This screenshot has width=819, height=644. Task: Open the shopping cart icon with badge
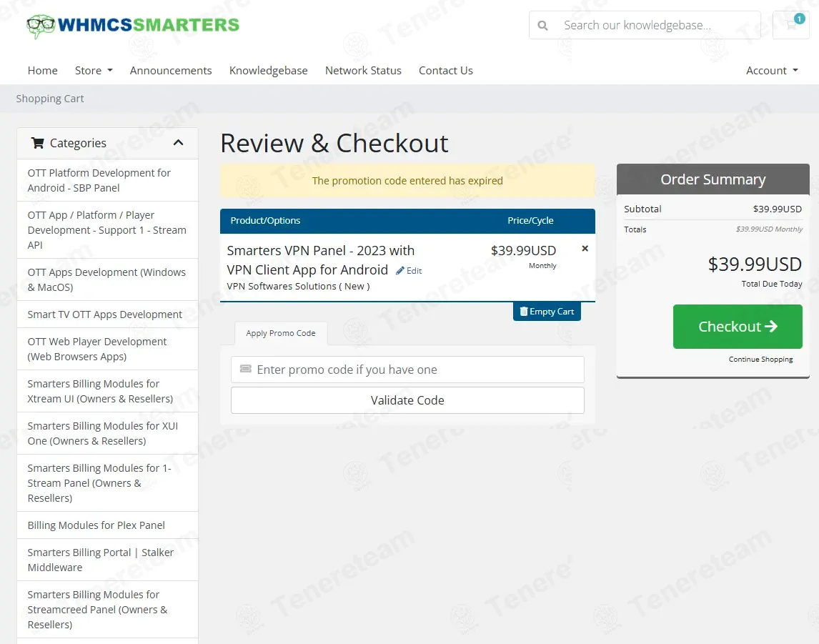coord(791,25)
